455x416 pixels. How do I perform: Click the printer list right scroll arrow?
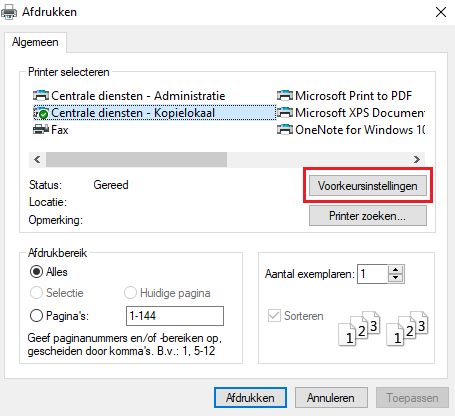click(417, 160)
